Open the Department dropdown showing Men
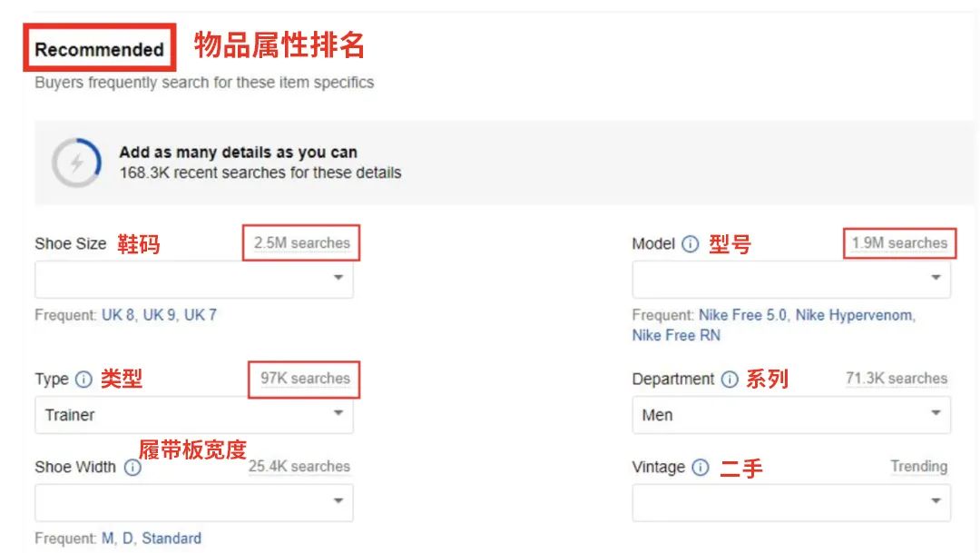 (791, 415)
